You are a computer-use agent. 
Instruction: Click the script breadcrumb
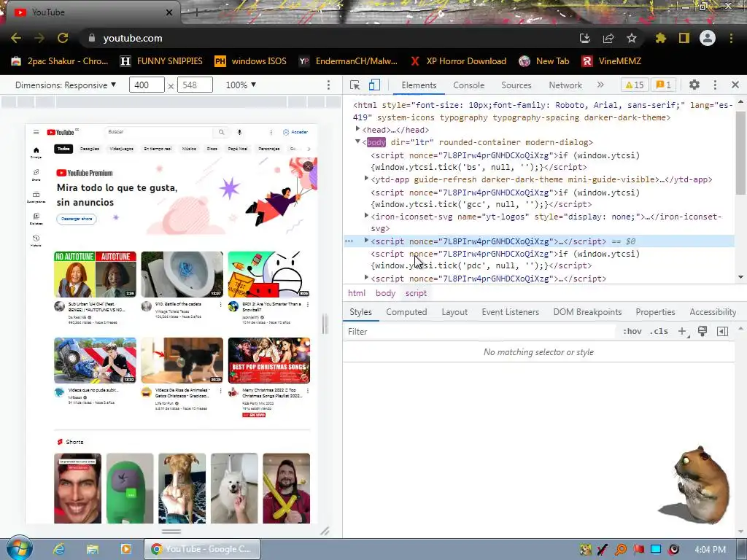tap(416, 293)
